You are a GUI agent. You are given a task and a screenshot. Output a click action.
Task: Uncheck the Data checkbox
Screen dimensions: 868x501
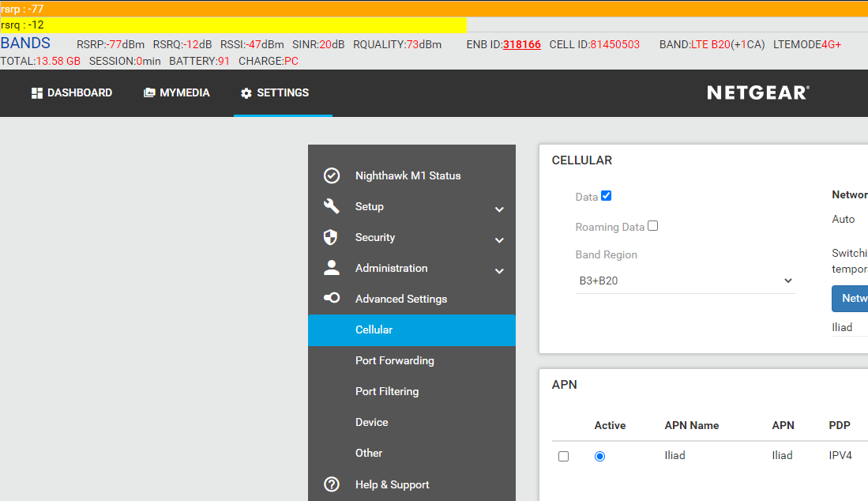pyautogui.click(x=606, y=195)
